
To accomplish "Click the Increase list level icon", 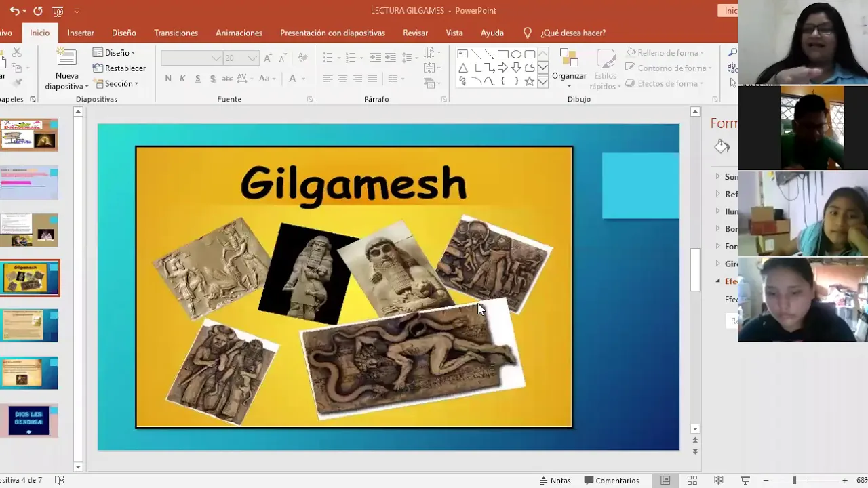I will coord(391,58).
